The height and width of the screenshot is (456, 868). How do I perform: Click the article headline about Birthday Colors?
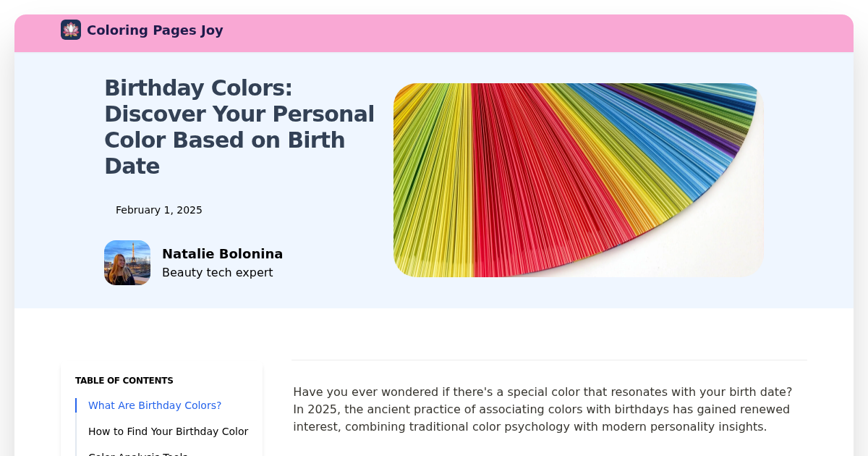(239, 127)
